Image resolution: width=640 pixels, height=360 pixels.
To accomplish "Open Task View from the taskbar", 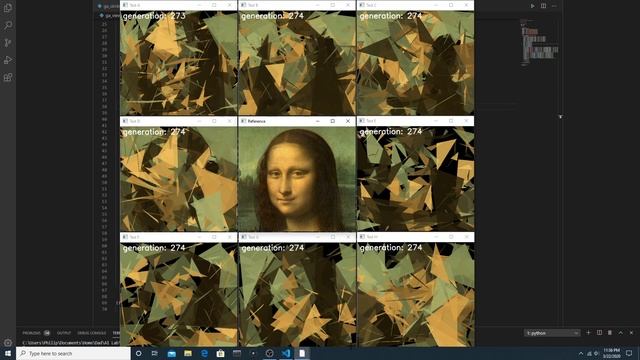I will click(x=155, y=353).
